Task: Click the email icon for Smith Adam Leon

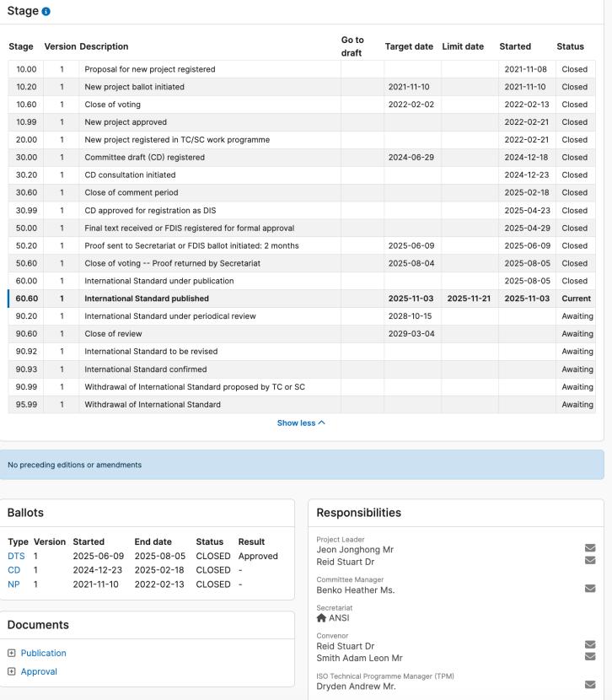Action: (x=590, y=656)
